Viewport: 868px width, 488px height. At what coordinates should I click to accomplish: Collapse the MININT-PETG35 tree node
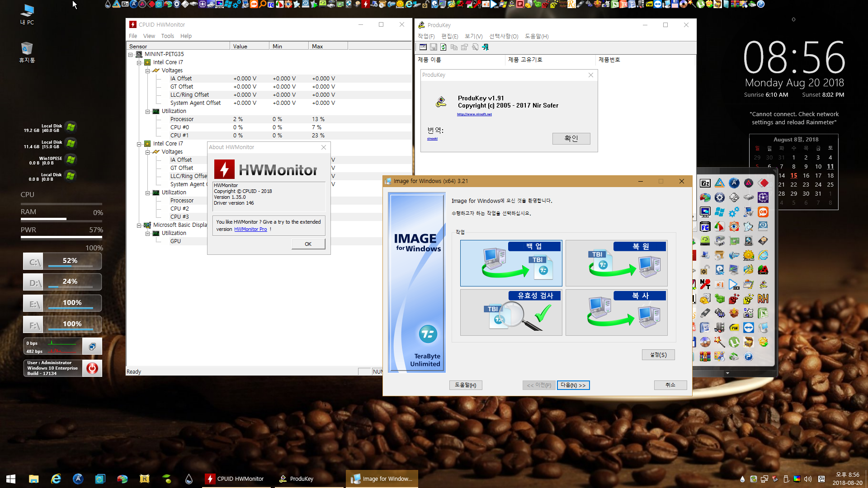coord(131,54)
